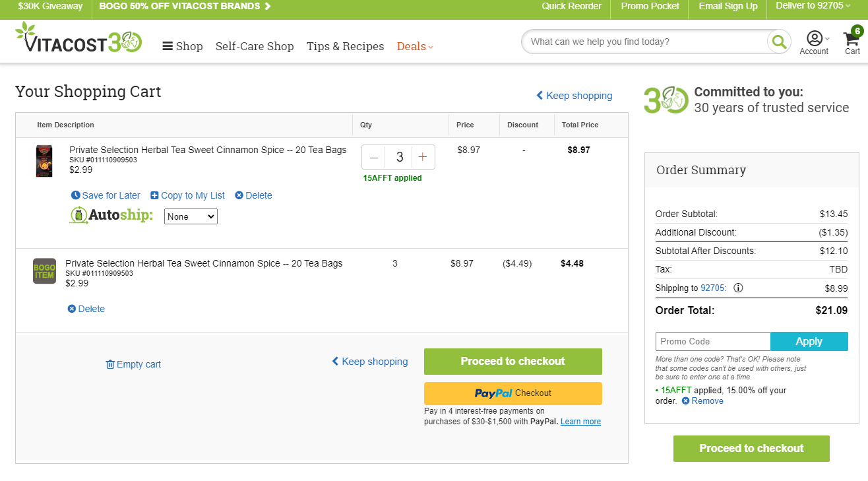Go to Self-Care Shop

255,46
